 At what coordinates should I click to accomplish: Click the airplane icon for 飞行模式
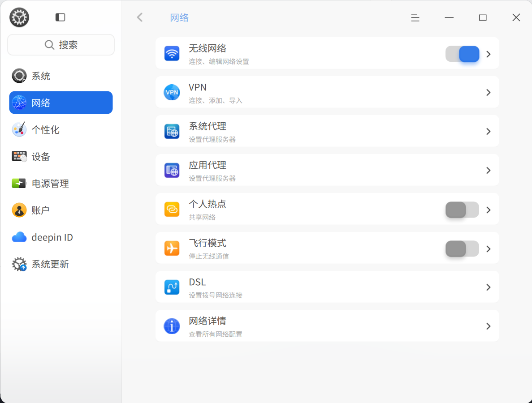point(172,248)
